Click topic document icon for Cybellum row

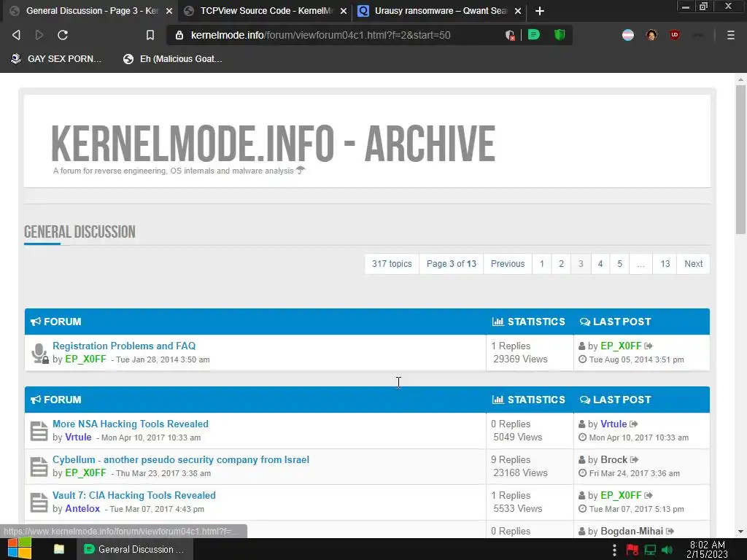[39, 467]
